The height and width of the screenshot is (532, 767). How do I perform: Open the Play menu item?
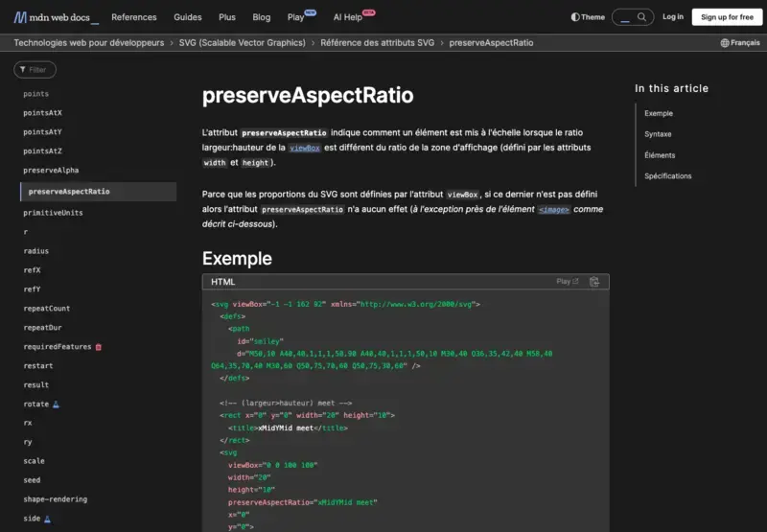[x=296, y=17]
